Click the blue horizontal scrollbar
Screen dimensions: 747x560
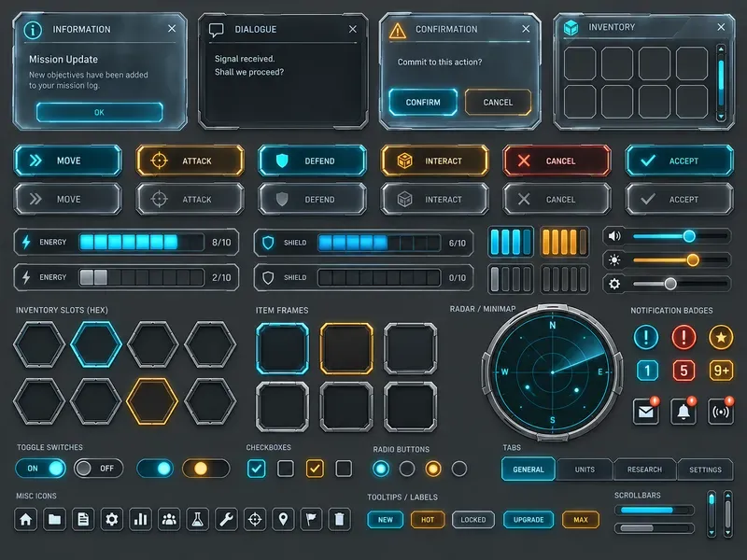click(655, 510)
